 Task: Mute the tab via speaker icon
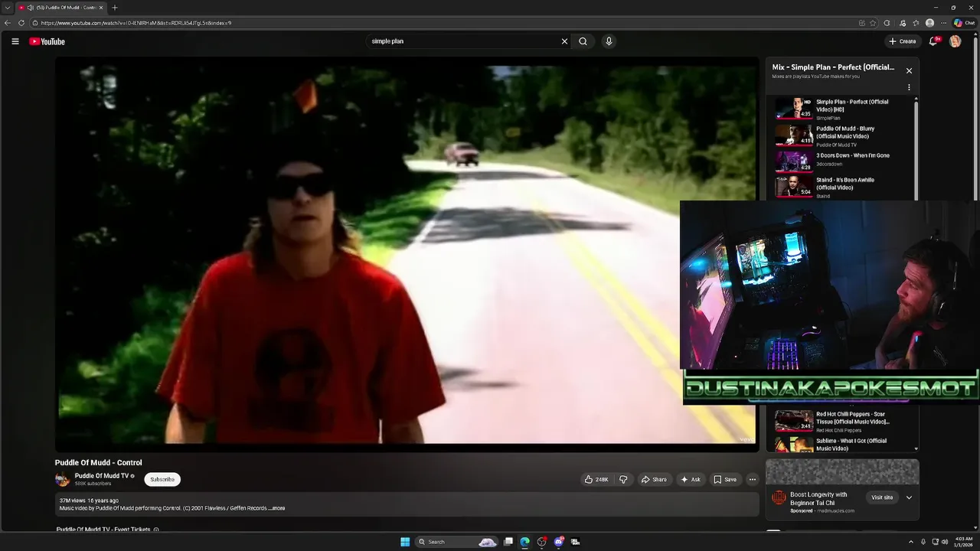click(x=30, y=8)
